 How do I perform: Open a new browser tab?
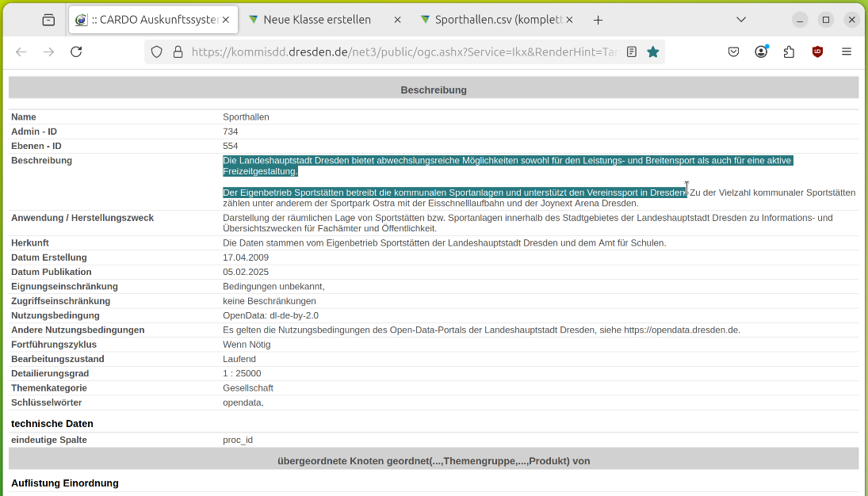point(598,20)
